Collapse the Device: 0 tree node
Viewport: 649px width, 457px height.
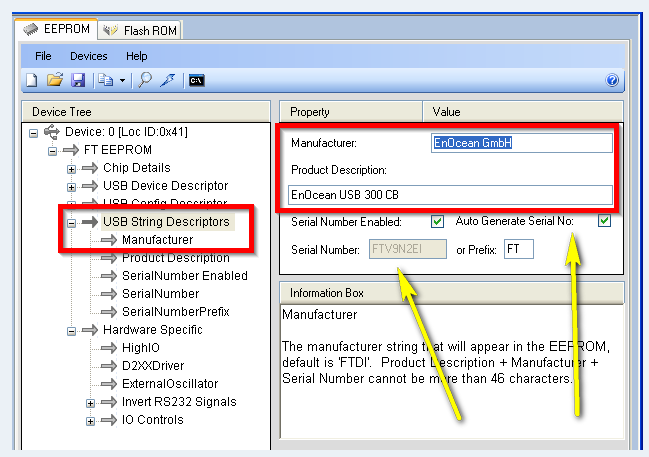coord(34,133)
